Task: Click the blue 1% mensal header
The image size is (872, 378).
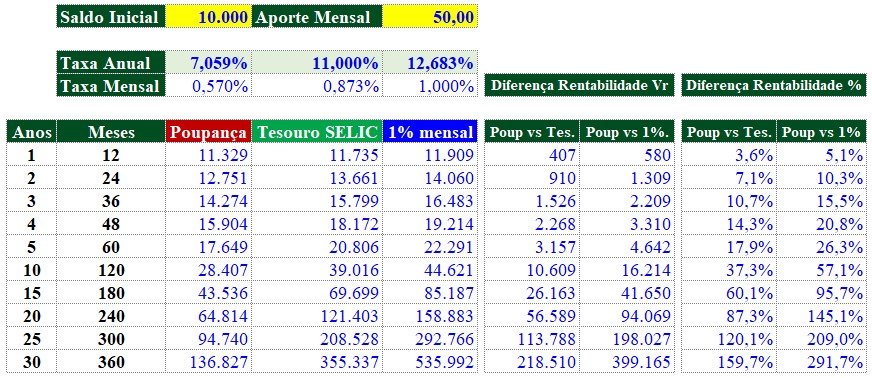Action: click(429, 132)
